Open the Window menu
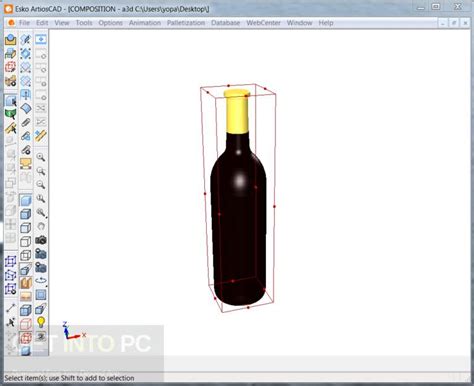Screen dimensions: 474x386 pos(299,23)
